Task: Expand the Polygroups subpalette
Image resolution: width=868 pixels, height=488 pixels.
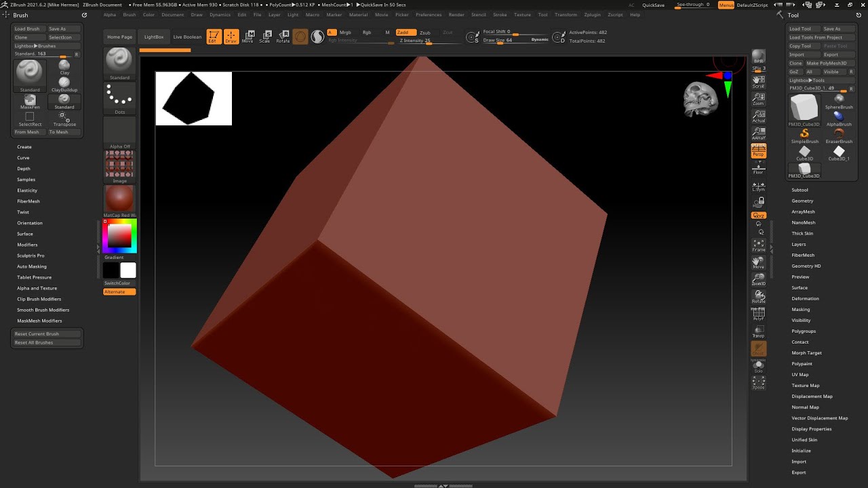Action: point(804,331)
